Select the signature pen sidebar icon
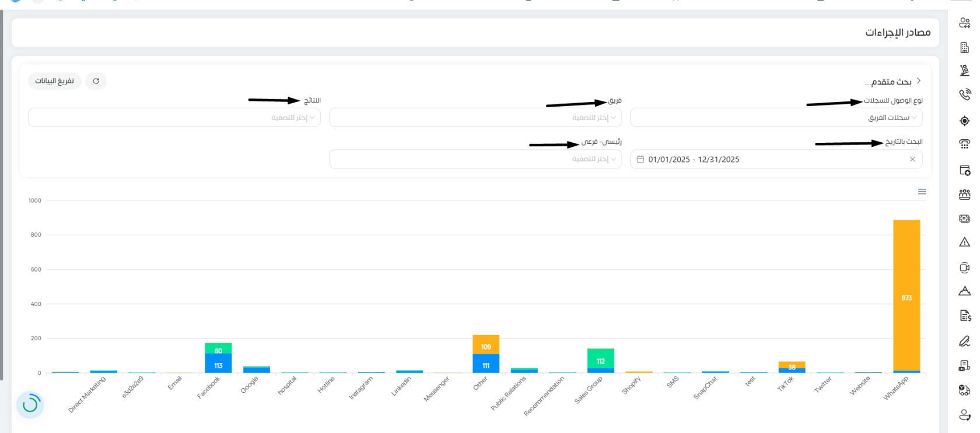980x433 pixels. point(965,341)
